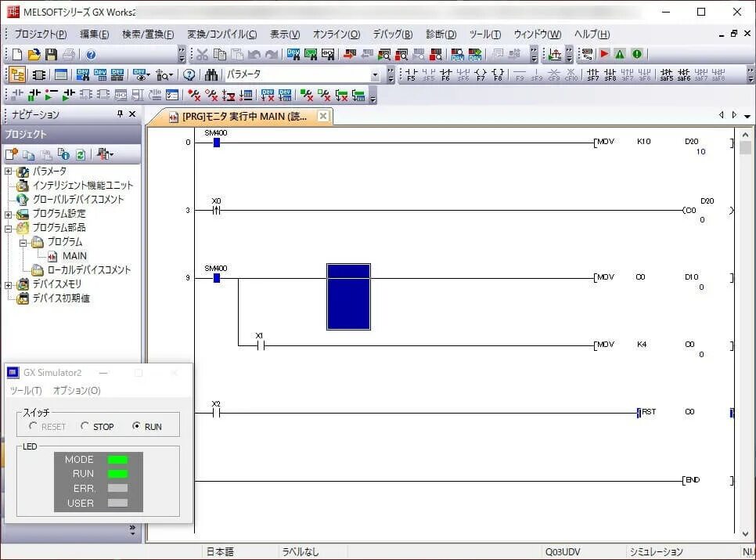This screenshot has width=756, height=560.
Task: Click the green circle exclamation icon in toolbar
Action: (x=637, y=54)
